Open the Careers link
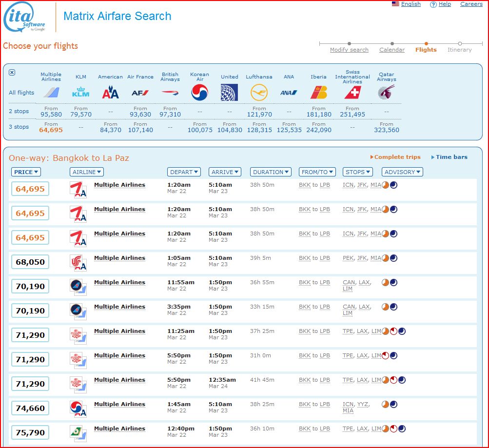 [x=471, y=4]
